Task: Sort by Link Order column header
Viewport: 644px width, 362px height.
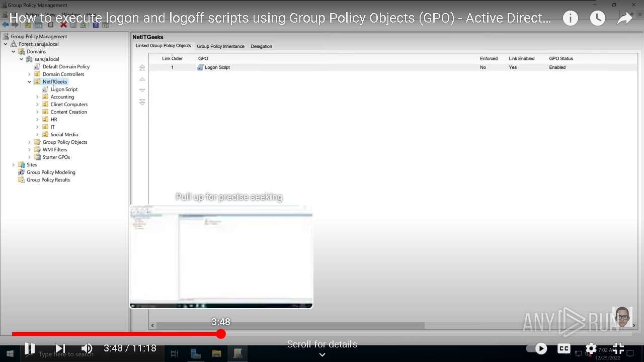Action: point(172,59)
